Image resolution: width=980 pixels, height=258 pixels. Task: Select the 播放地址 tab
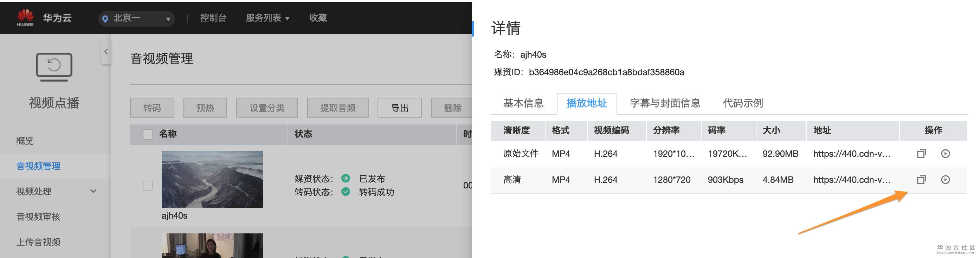[x=587, y=103]
